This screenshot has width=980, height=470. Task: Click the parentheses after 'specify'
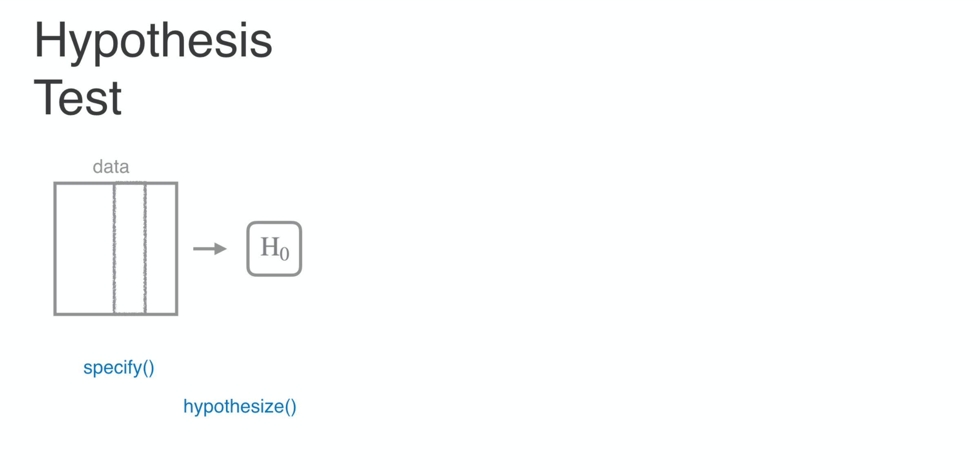click(x=149, y=368)
